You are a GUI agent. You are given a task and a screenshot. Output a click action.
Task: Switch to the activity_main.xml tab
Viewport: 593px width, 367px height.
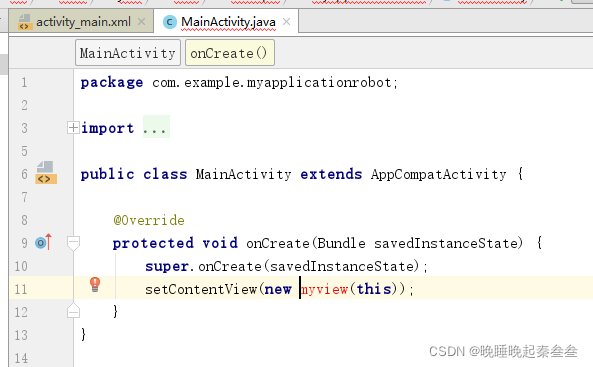click(x=83, y=22)
